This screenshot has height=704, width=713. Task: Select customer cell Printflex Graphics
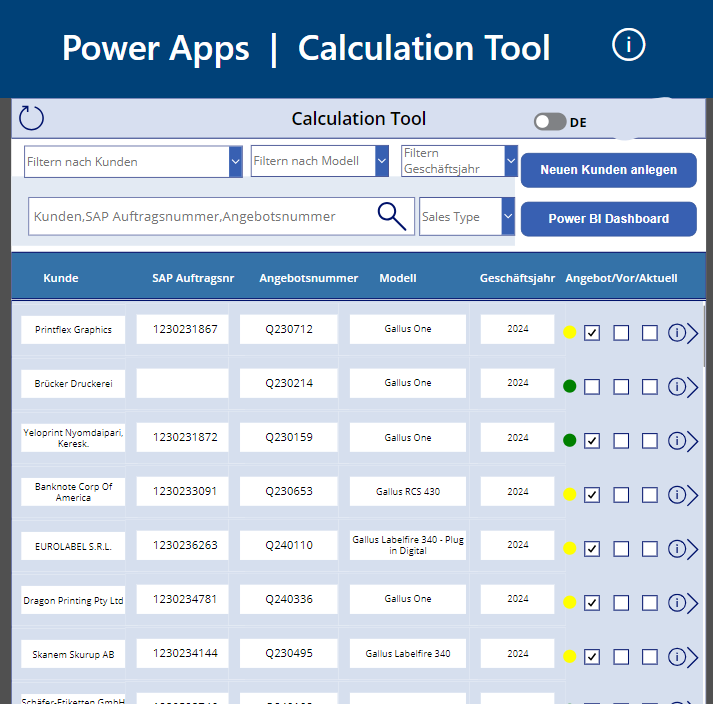pos(73,329)
